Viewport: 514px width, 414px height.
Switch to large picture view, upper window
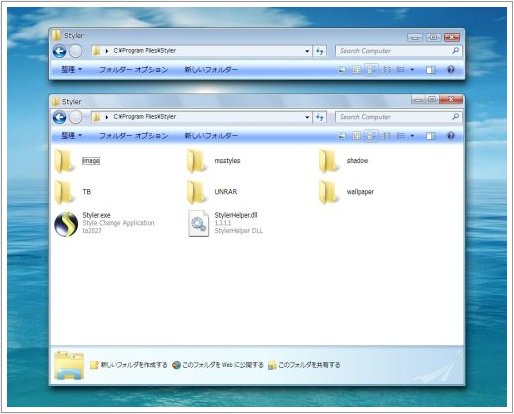(x=342, y=70)
